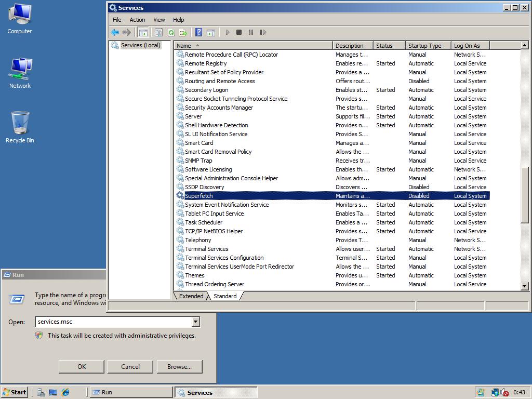532x399 pixels.
Task: Open the View menu
Action: click(159, 20)
